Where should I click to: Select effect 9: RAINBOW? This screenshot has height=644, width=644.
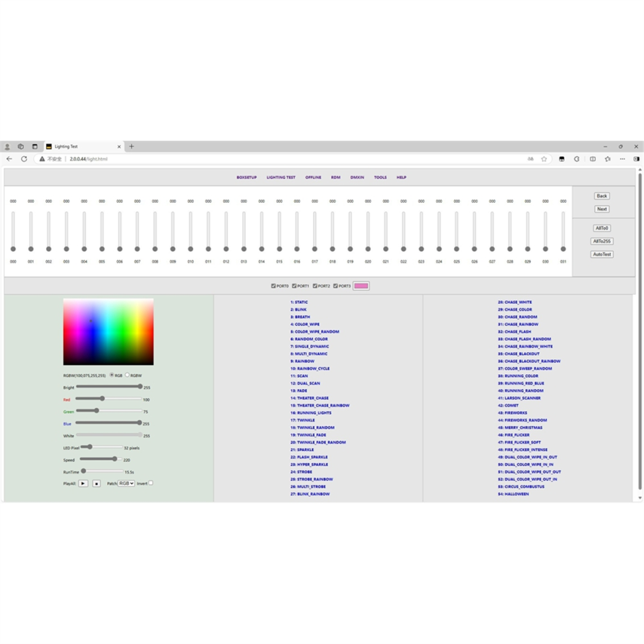coord(302,361)
